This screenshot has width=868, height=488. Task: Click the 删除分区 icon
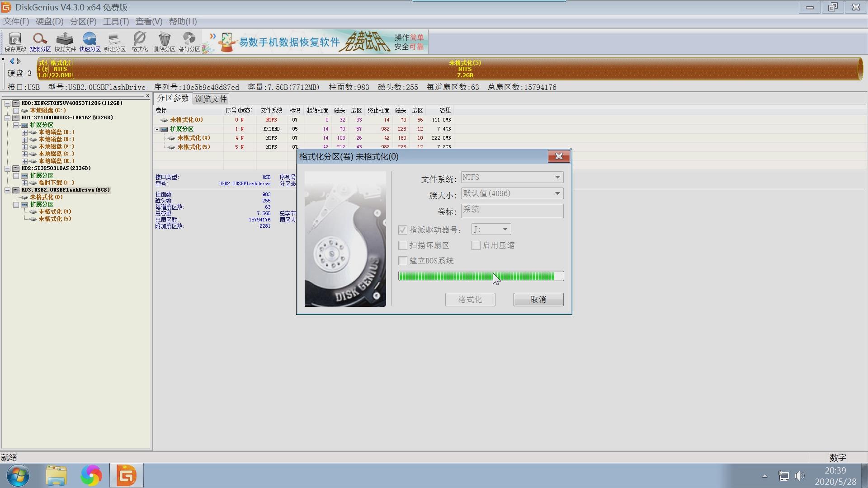point(164,42)
